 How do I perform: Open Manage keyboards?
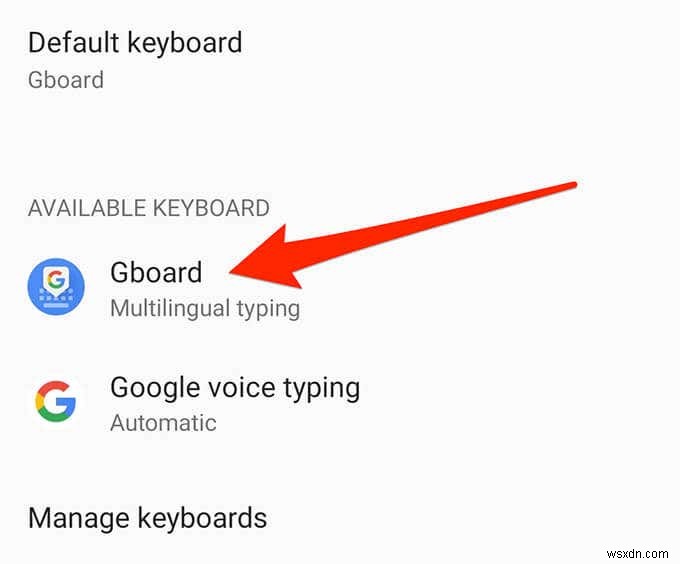[x=147, y=518]
